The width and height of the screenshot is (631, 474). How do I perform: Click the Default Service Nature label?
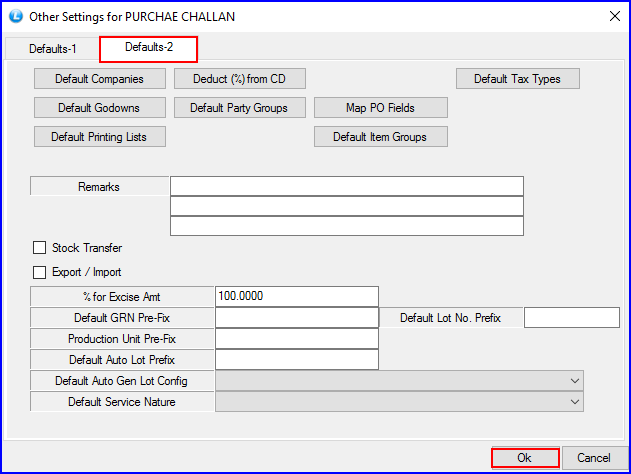pos(122,402)
